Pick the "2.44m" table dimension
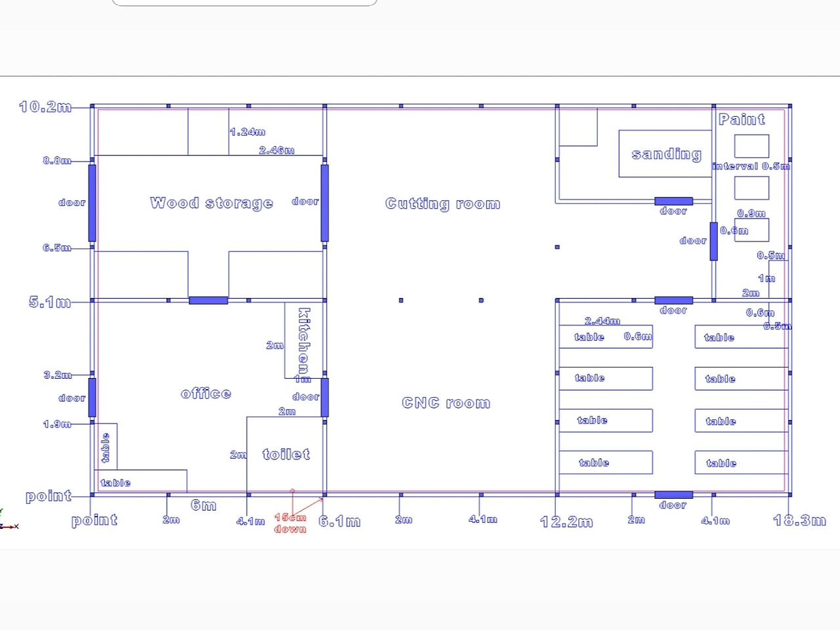 point(602,321)
